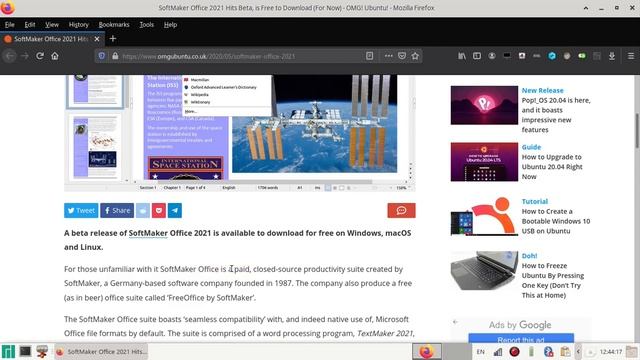Open the Firefox home page
Screen dimensions: 640x360
click(55, 56)
